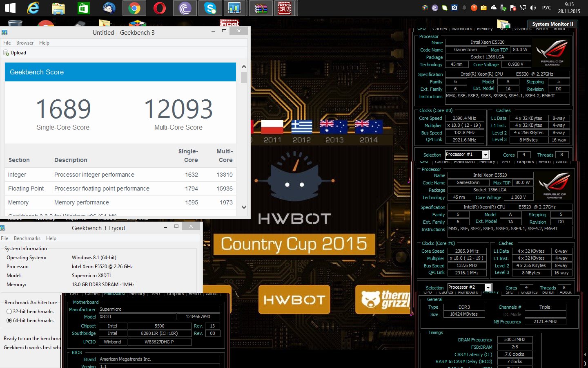Click the Upload button in Geekbench 3

15,53
